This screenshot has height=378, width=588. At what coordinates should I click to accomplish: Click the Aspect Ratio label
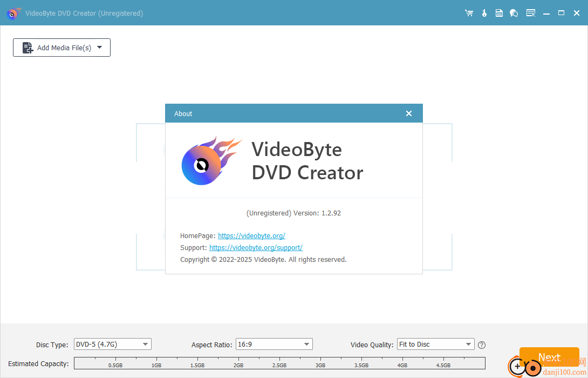tap(212, 345)
